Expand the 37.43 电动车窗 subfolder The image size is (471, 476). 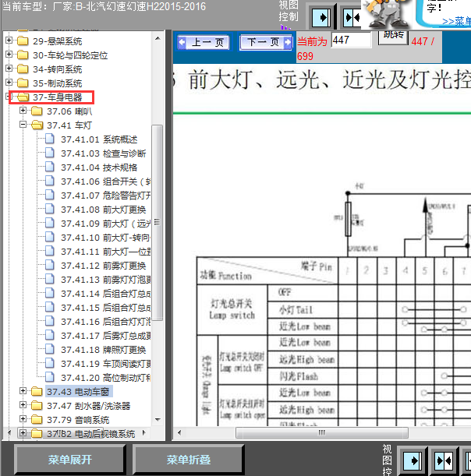(23, 391)
